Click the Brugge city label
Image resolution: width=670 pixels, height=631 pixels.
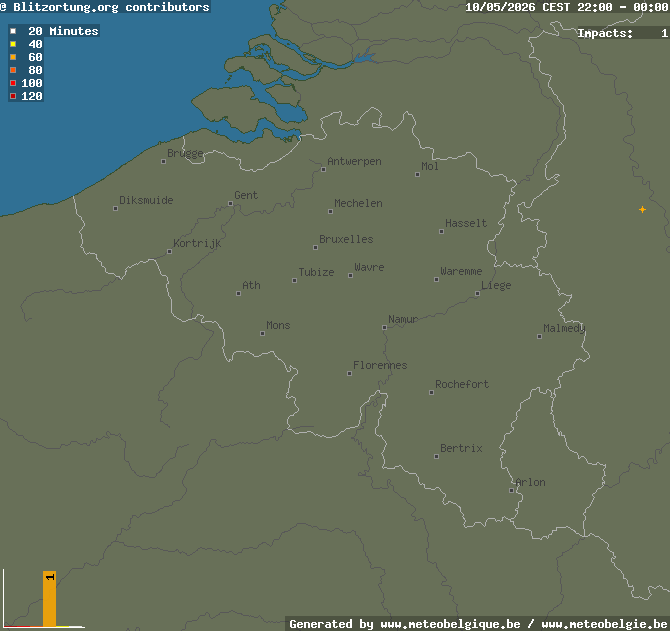185,153
